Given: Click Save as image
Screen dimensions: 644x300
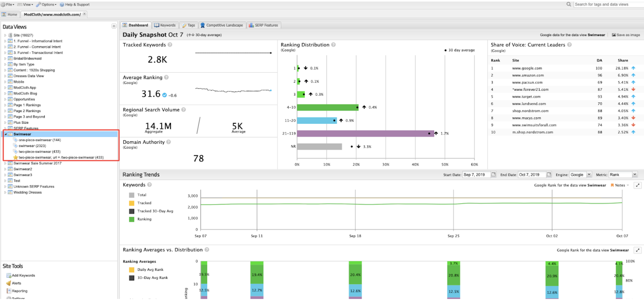Looking at the screenshot, I should point(626,35).
